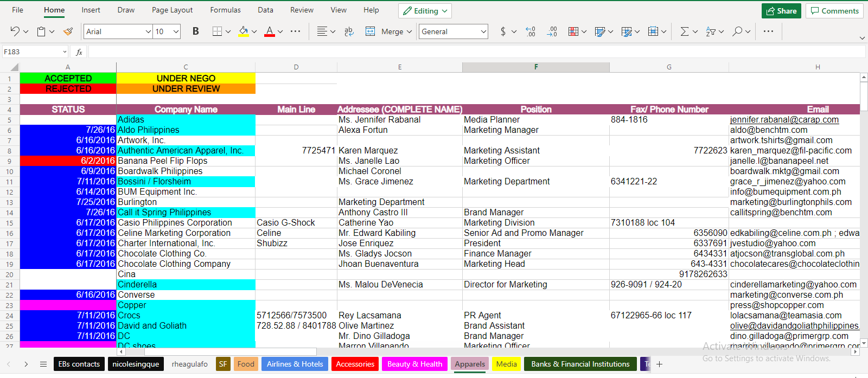Image resolution: width=868 pixels, height=378 pixels.
Task: Click the text alignment icon
Action: click(322, 31)
